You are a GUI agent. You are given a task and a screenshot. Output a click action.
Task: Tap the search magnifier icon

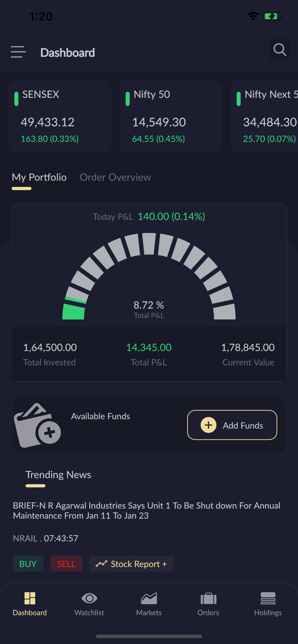tap(280, 50)
